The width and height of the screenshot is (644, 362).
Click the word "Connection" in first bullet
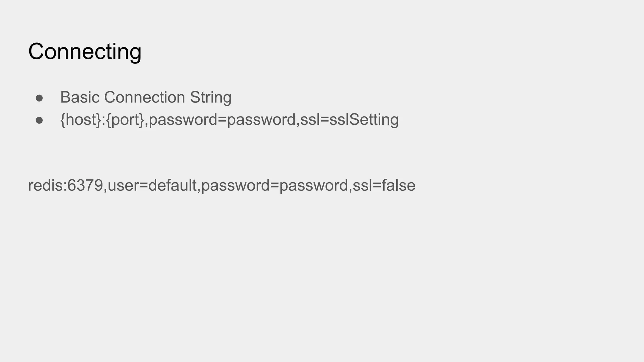point(145,97)
